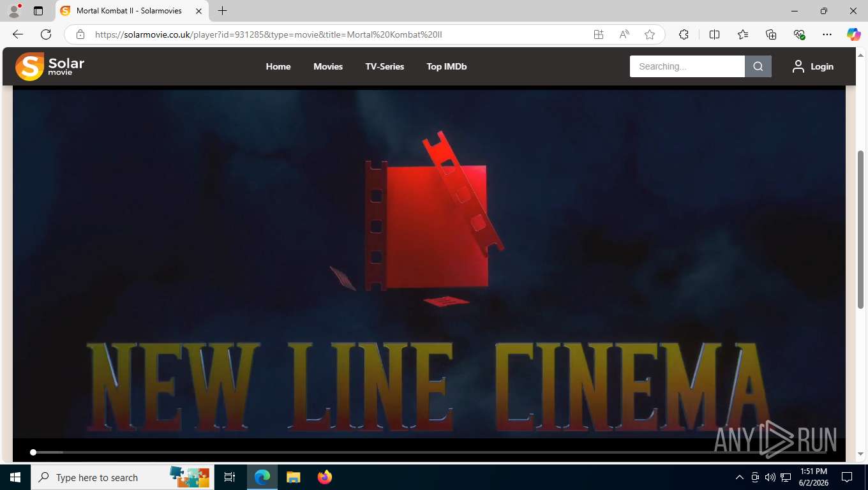Activate the Read aloud icon
The height and width of the screenshot is (490, 868).
click(624, 34)
